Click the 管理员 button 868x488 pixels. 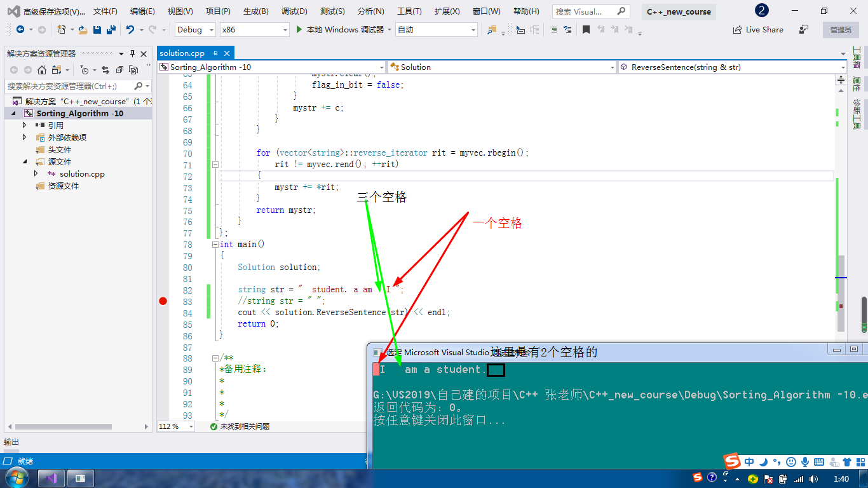[x=841, y=30]
